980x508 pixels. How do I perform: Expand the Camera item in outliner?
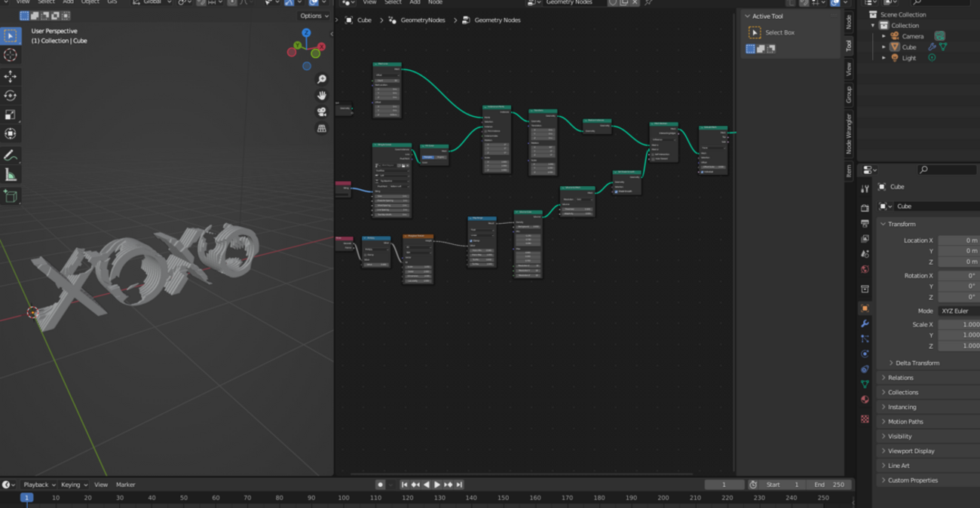click(x=884, y=36)
